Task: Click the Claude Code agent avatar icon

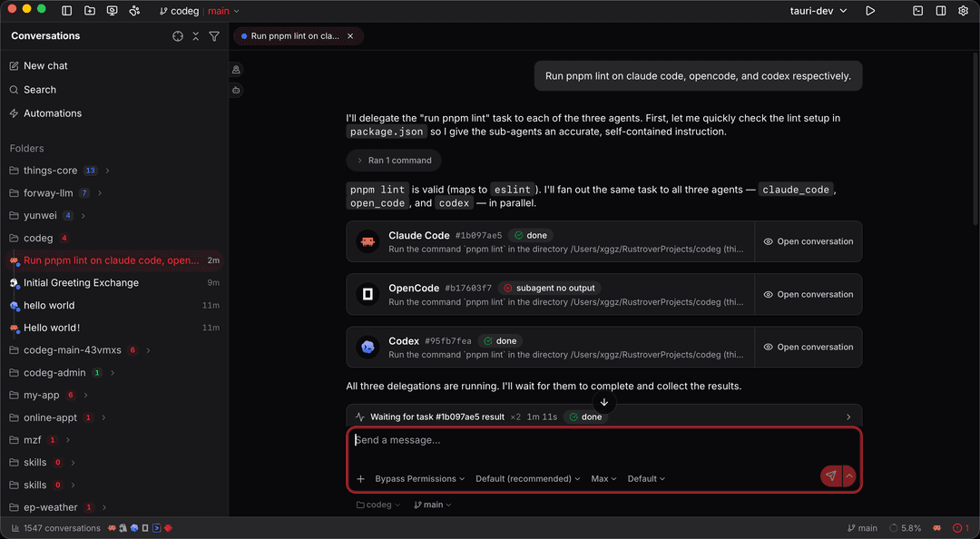Action: pyautogui.click(x=367, y=241)
